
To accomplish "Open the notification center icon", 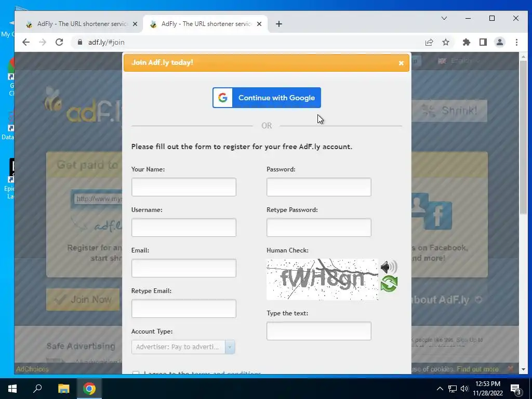I will point(516,390).
